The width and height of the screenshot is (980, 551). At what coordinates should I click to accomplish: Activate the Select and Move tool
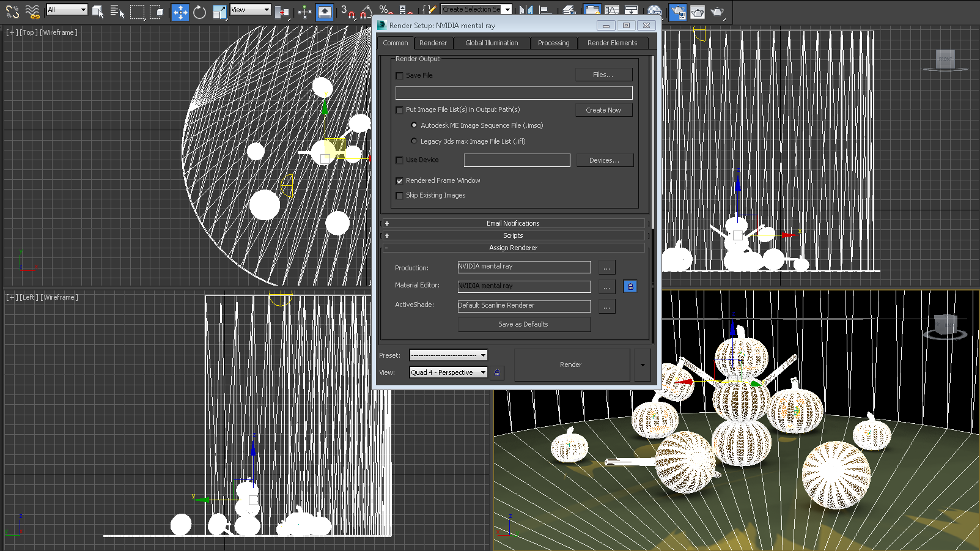tap(180, 12)
